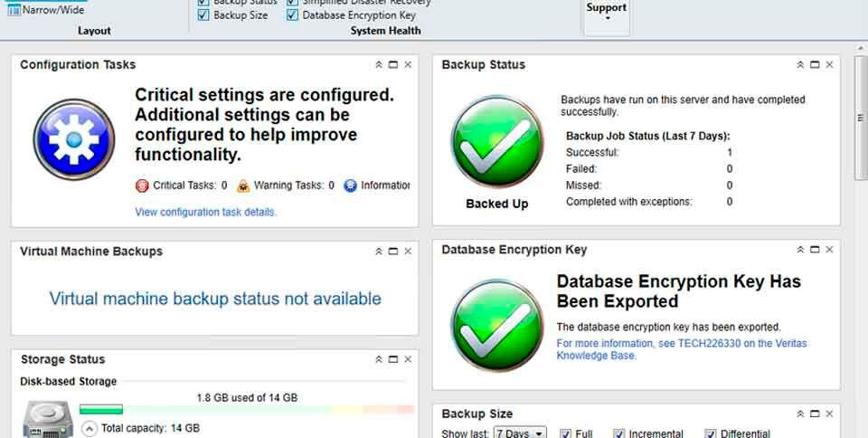868x438 pixels.
Task: Click the green Backed Up checkmark icon
Action: pos(496,141)
